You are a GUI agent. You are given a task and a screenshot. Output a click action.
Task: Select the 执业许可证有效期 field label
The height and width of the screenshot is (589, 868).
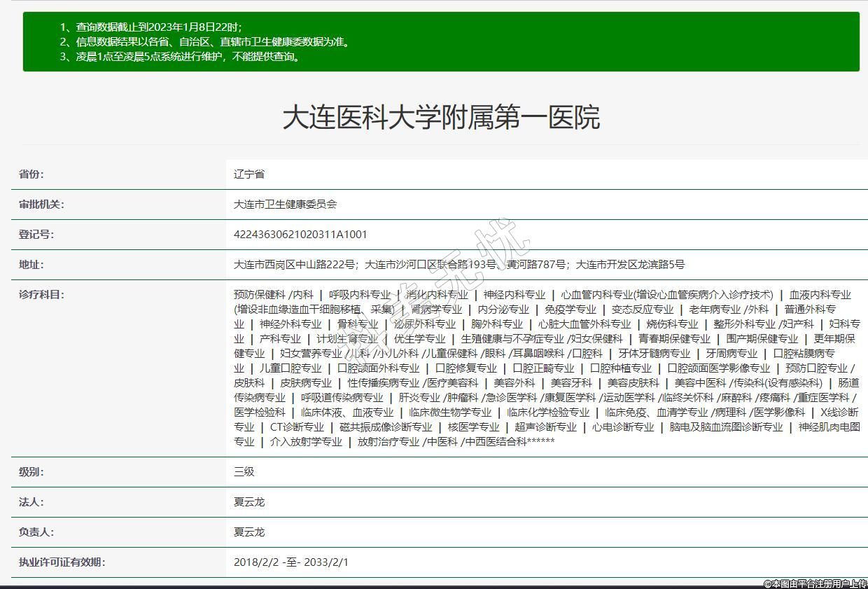62,562
